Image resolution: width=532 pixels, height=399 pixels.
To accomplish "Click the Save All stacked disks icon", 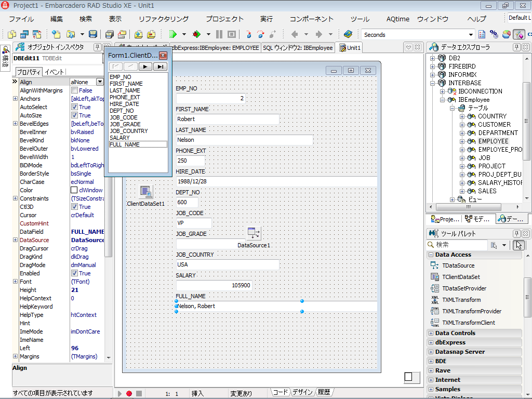I will pos(109,34).
